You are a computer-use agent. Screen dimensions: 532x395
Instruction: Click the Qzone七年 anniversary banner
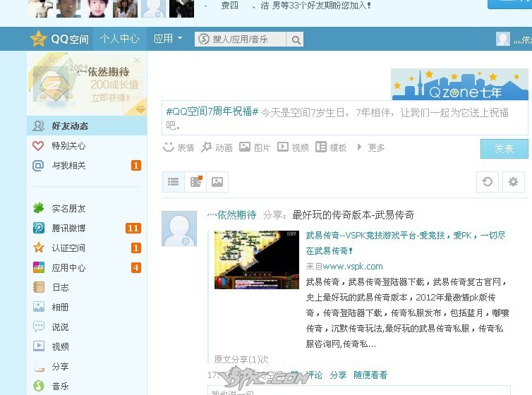460,85
